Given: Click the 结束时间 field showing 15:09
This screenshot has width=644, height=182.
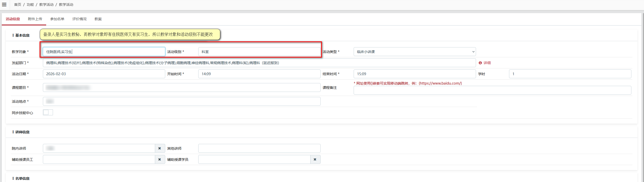Looking at the screenshot, I should point(415,74).
